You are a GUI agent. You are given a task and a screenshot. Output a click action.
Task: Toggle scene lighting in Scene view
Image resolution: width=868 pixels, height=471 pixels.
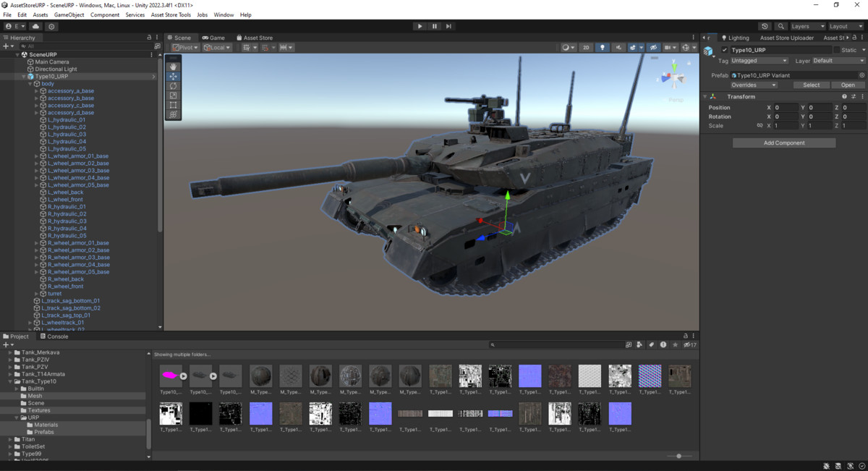pyautogui.click(x=603, y=47)
